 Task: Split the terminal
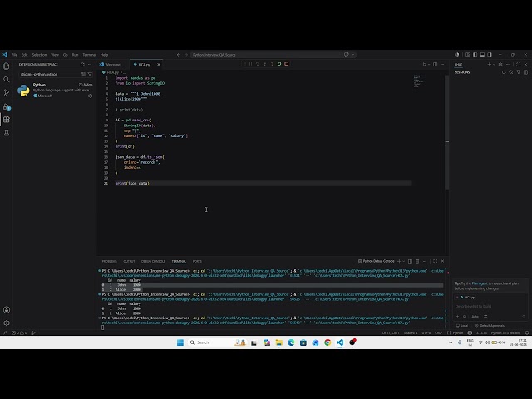[x=410, y=261]
